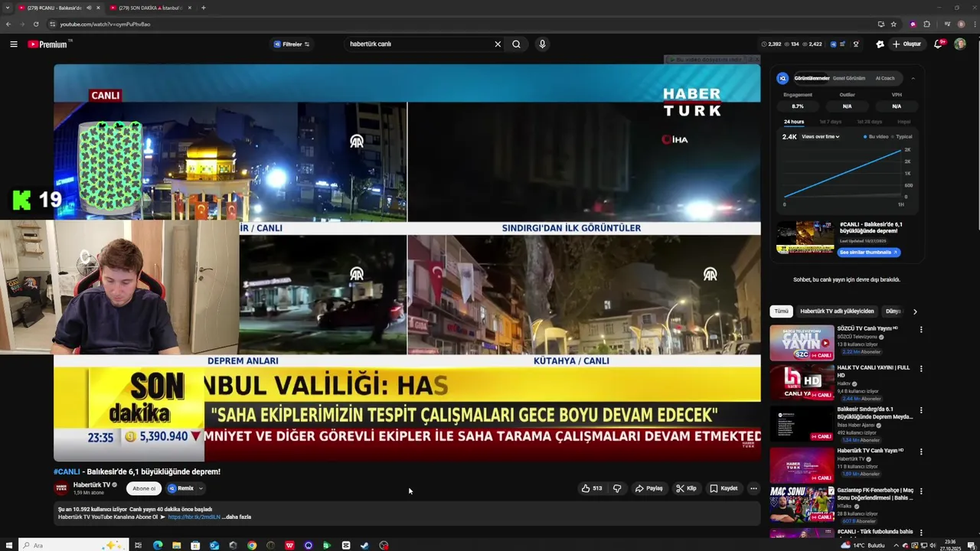Switch to the SON DAKİKA browser tab
The image size is (980, 551).
pos(150,8)
